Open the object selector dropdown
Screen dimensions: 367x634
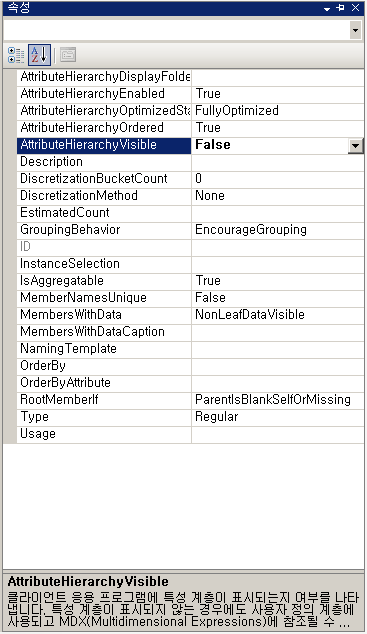(x=355, y=30)
